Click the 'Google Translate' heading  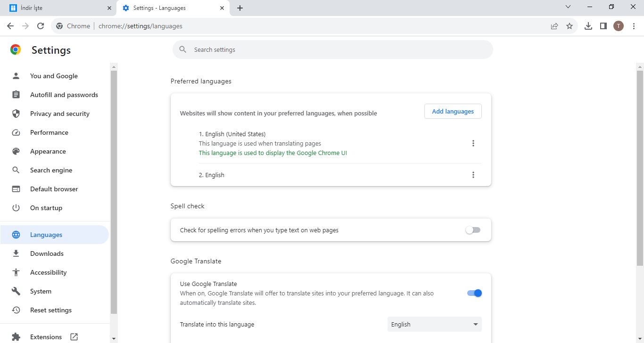point(196,261)
